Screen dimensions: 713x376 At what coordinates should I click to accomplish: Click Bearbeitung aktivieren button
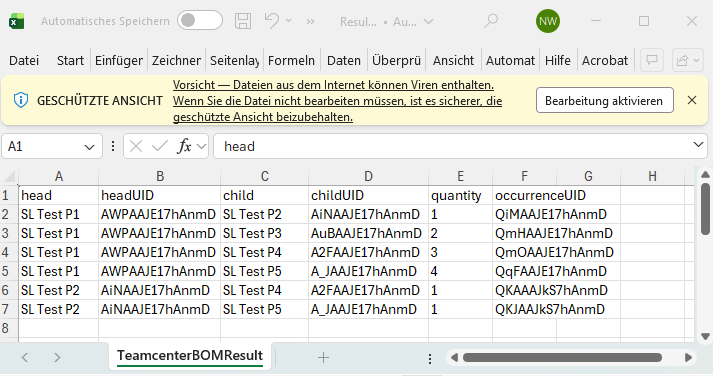604,100
